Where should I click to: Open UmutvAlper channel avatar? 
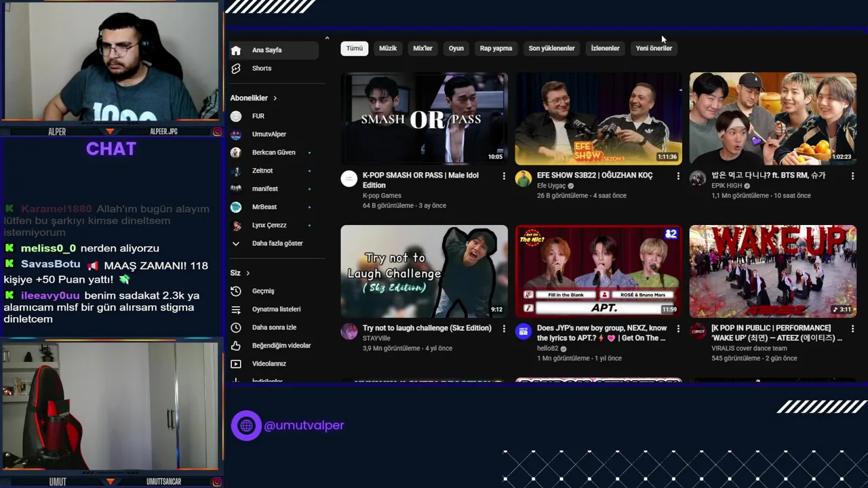click(x=236, y=134)
